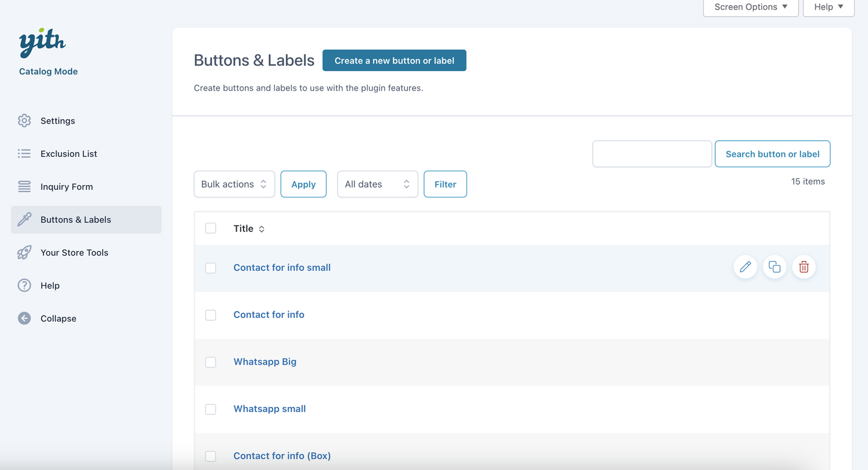Viewport: 868px width, 470px height.
Task: Focus the search button or label field
Action: point(652,154)
